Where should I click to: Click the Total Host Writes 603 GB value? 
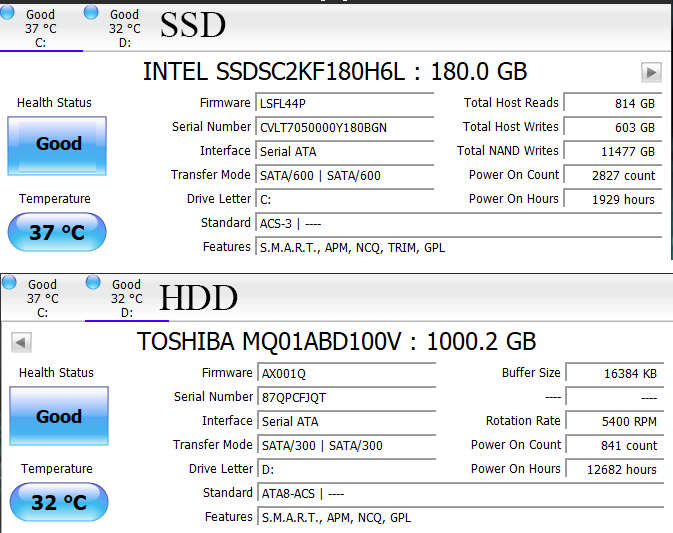point(613,127)
